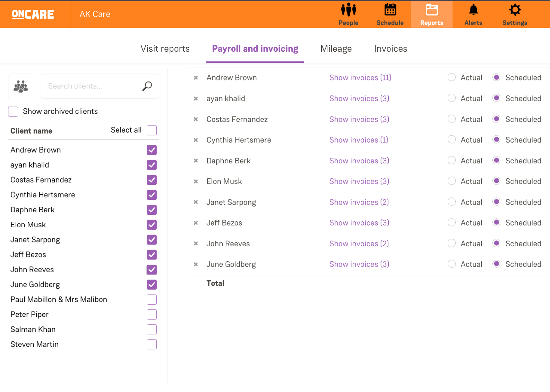The image size is (550, 392).
Task: Check the Select all checkbox
Action: click(x=152, y=130)
